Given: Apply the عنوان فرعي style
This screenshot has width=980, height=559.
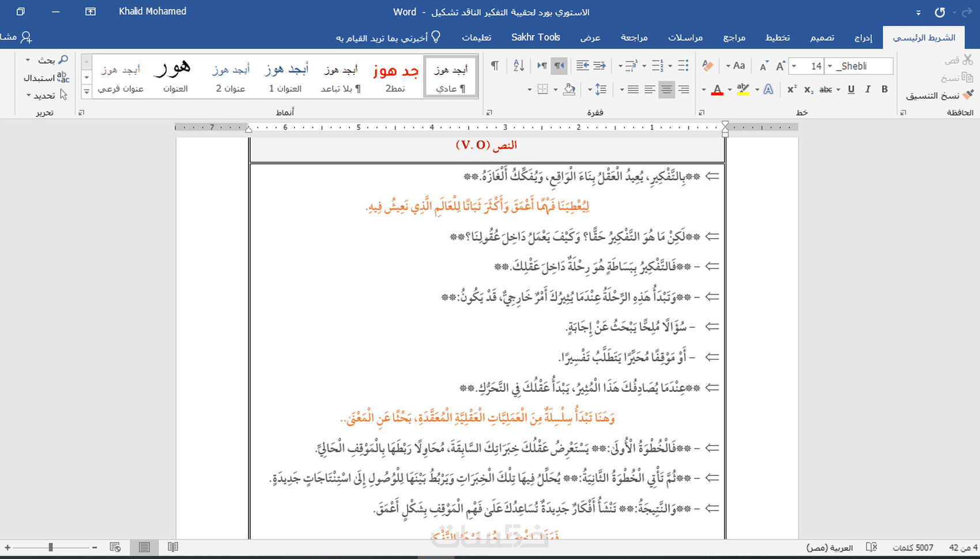Looking at the screenshot, I should point(120,77).
